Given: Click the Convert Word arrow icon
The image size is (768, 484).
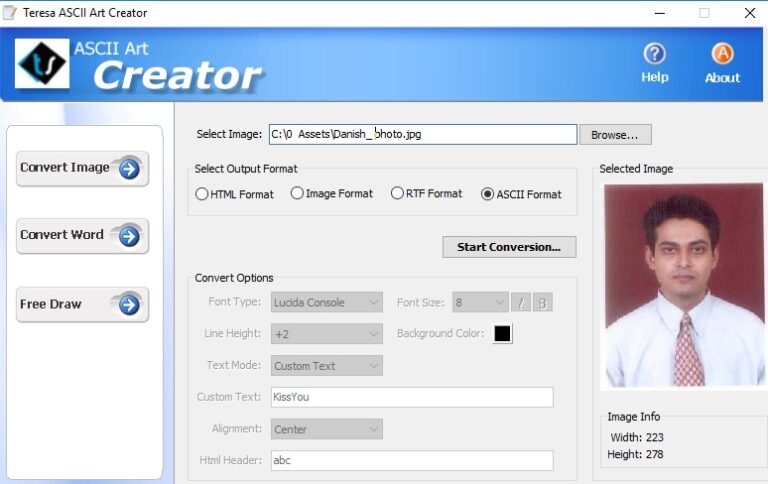Looking at the screenshot, I should tap(129, 236).
